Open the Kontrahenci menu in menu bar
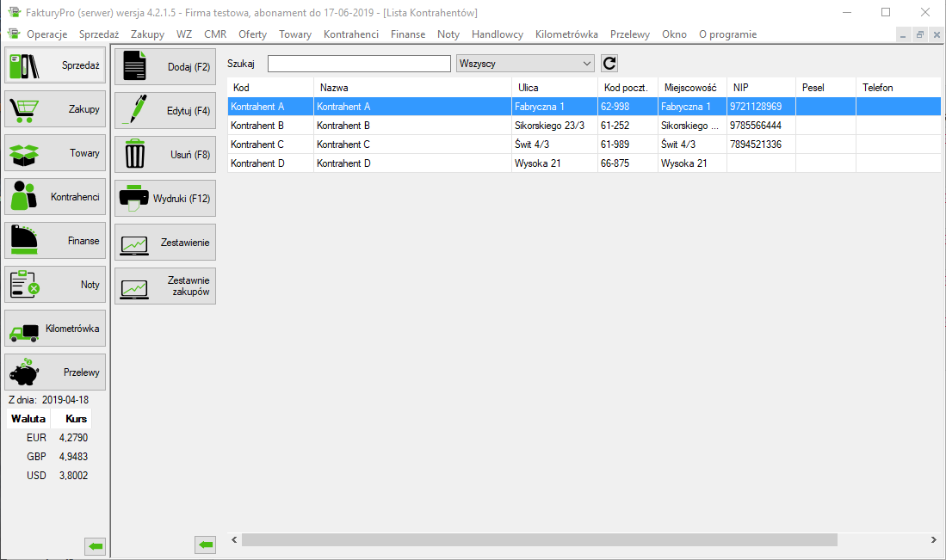 click(350, 34)
